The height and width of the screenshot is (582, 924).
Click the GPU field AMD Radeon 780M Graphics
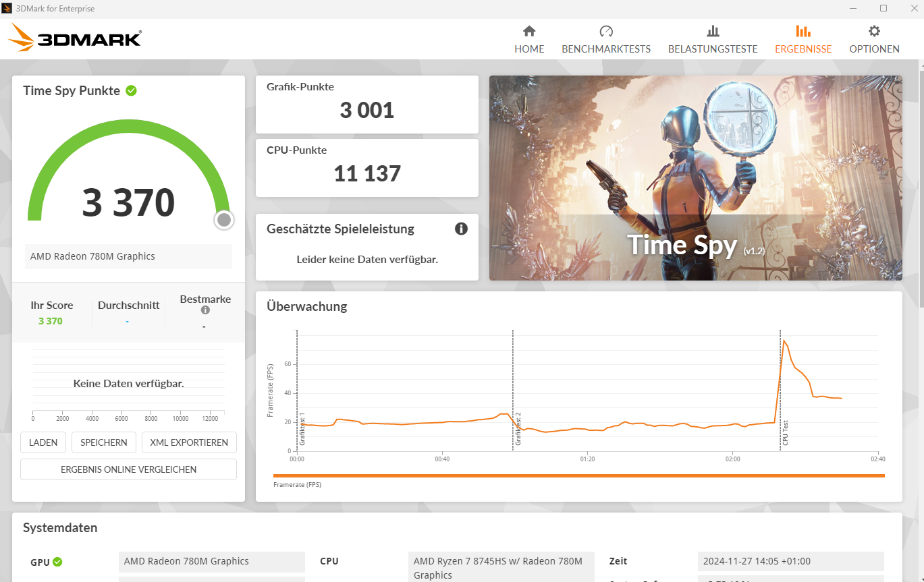point(212,562)
